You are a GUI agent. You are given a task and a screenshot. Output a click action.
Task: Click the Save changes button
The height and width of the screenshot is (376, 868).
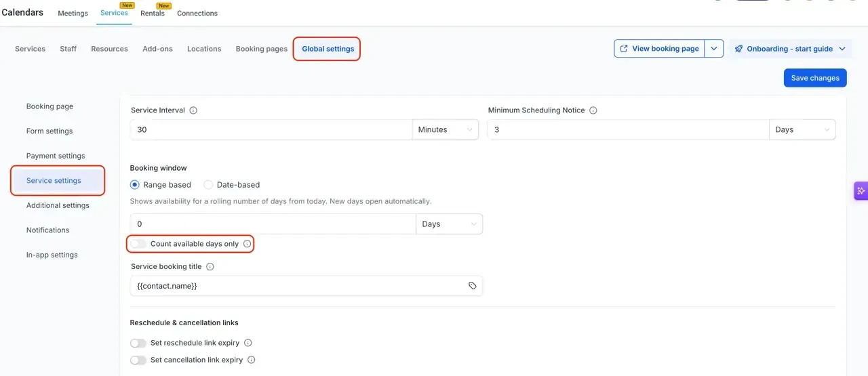click(815, 78)
